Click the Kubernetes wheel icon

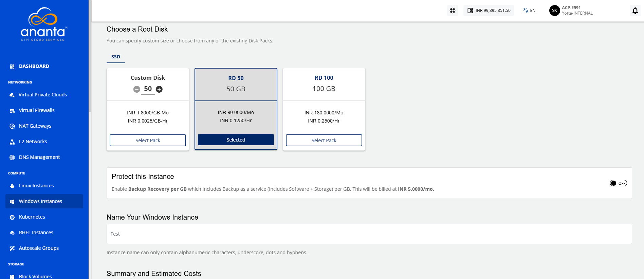point(12,217)
